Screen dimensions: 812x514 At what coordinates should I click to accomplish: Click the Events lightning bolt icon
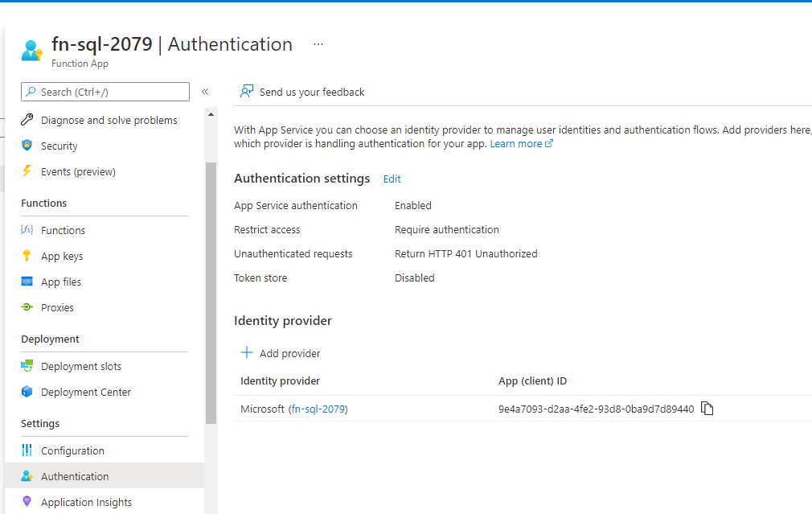coord(27,171)
